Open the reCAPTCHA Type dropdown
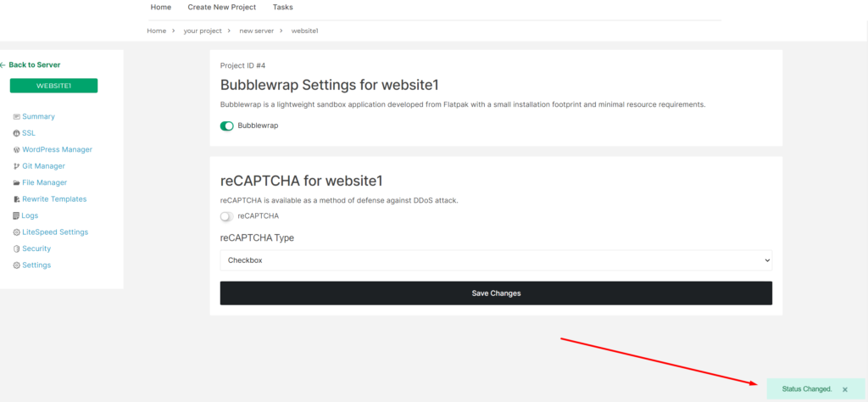868x402 pixels. click(496, 260)
